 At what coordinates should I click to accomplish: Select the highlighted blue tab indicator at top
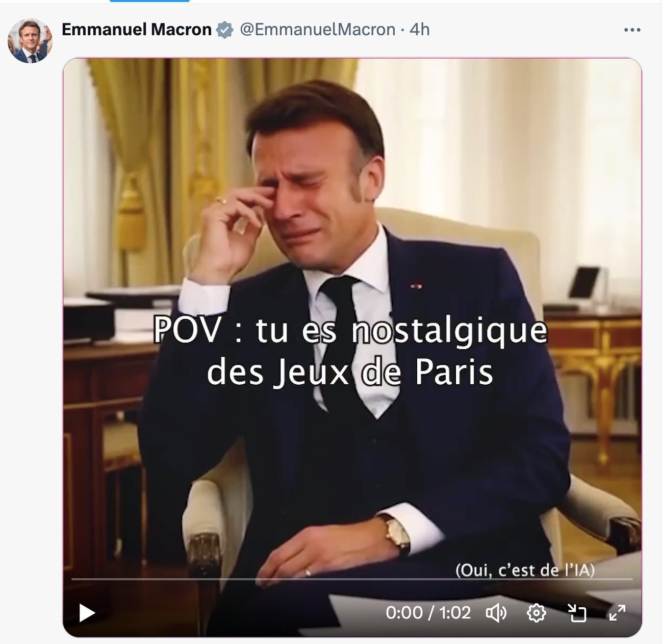click(149, 1)
